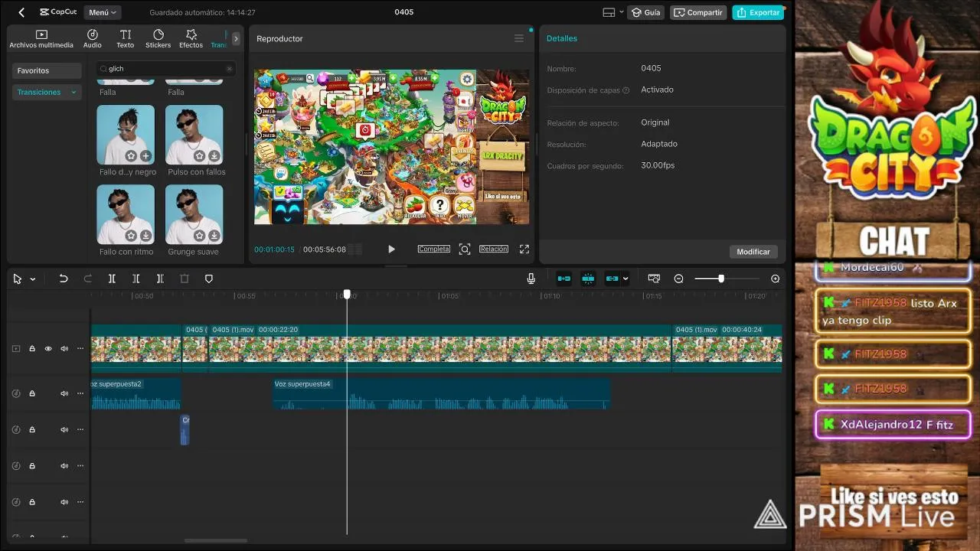Zoom in the timeline with plus
This screenshot has width=980, height=551.
(776, 279)
